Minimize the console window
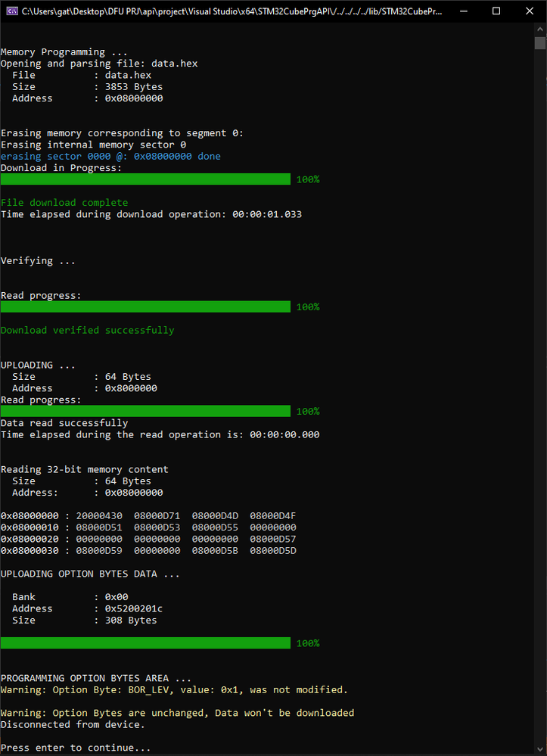The height and width of the screenshot is (756, 547). [x=463, y=11]
